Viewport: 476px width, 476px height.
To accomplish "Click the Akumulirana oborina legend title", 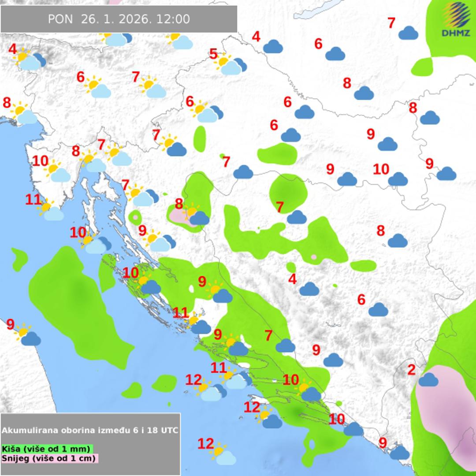I will tap(90, 430).
